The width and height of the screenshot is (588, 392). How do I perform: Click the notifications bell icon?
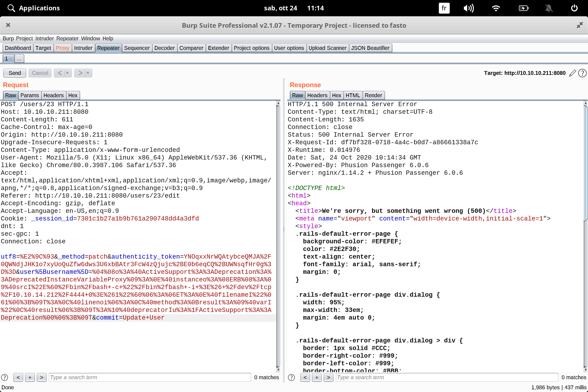549,8
